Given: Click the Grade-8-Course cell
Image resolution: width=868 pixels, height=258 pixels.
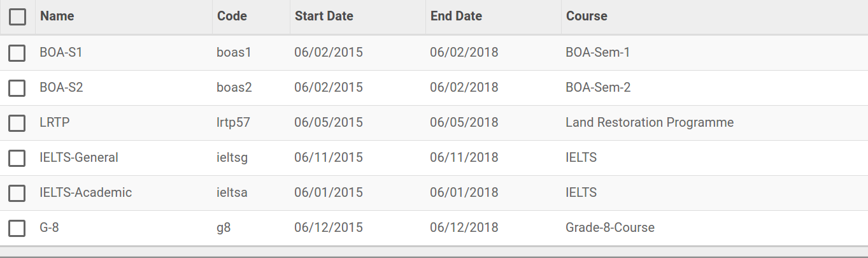Looking at the screenshot, I should 610,228.
